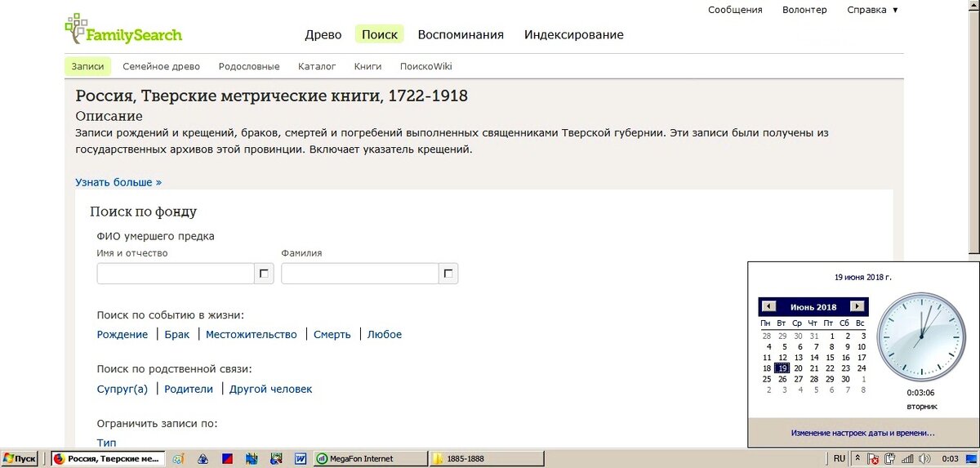This screenshot has width=980, height=468.
Task: Click the blue pictures icon after the red-blue square
Action: click(x=252, y=459)
